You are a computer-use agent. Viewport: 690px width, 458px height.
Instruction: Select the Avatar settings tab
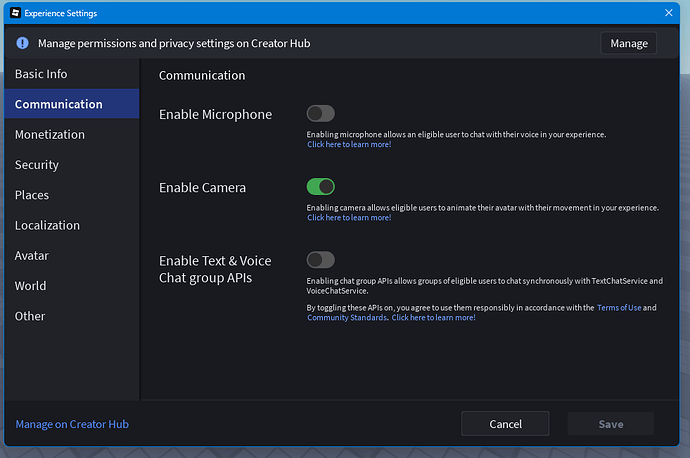(x=72, y=256)
